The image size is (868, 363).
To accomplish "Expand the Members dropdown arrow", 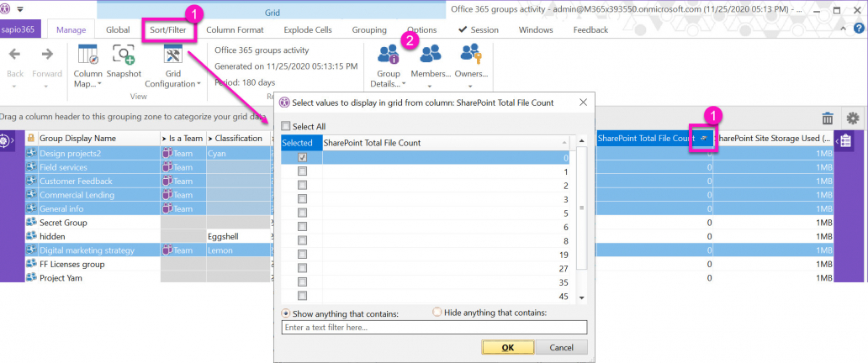I will [x=430, y=87].
